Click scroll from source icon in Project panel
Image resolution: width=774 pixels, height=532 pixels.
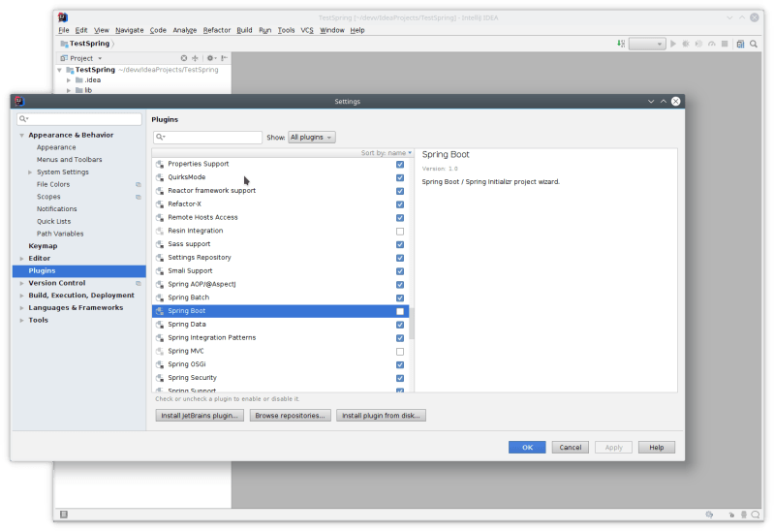point(184,58)
